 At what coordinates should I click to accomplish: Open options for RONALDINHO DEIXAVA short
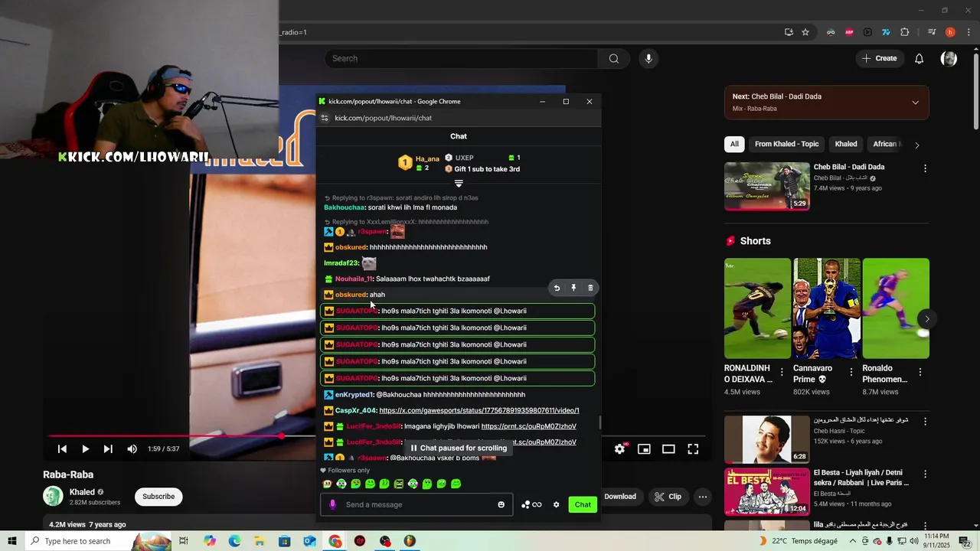click(x=782, y=373)
